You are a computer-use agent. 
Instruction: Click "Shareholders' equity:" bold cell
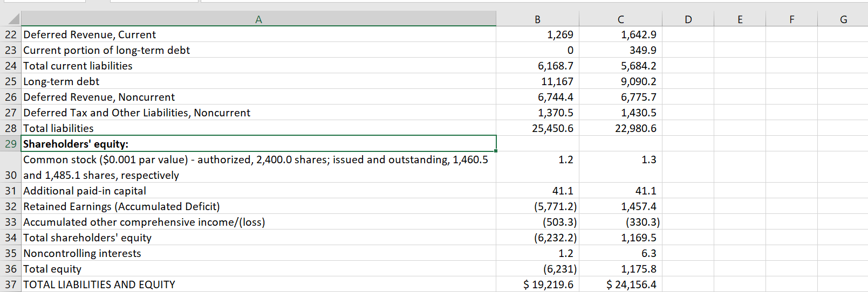258,144
